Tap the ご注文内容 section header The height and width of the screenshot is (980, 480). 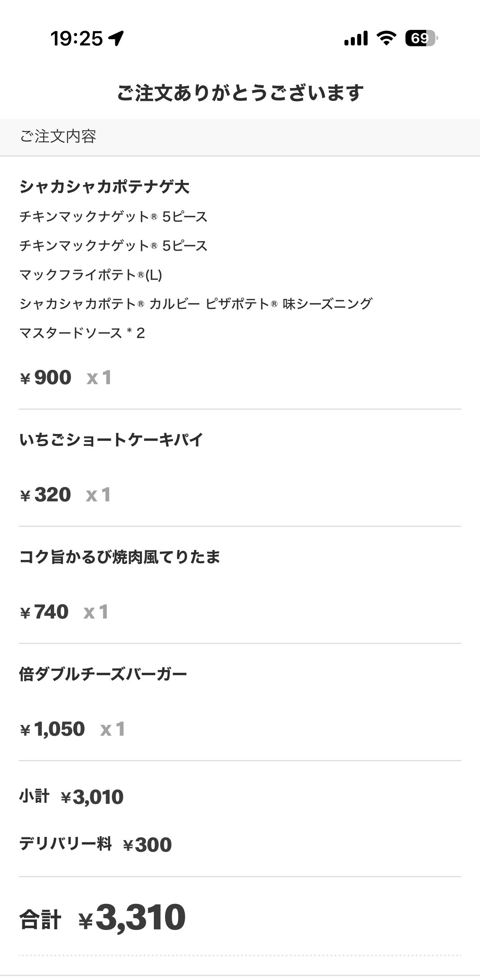click(x=58, y=136)
